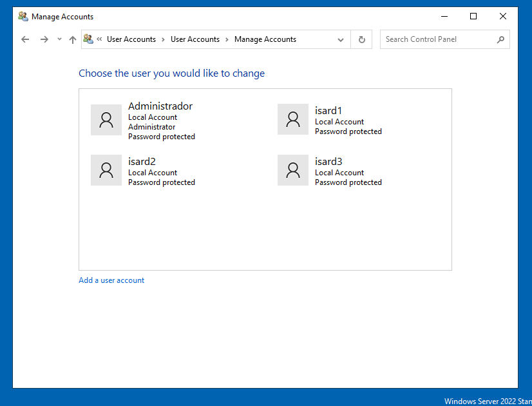The image size is (532, 406).
Task: Go up one level with Up arrow
Action: [73, 39]
